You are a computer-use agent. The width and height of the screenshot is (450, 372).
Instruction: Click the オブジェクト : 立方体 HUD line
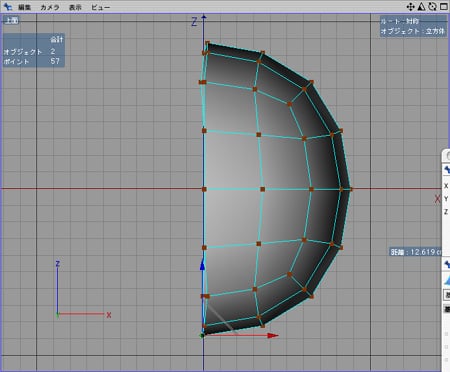pyautogui.click(x=413, y=31)
